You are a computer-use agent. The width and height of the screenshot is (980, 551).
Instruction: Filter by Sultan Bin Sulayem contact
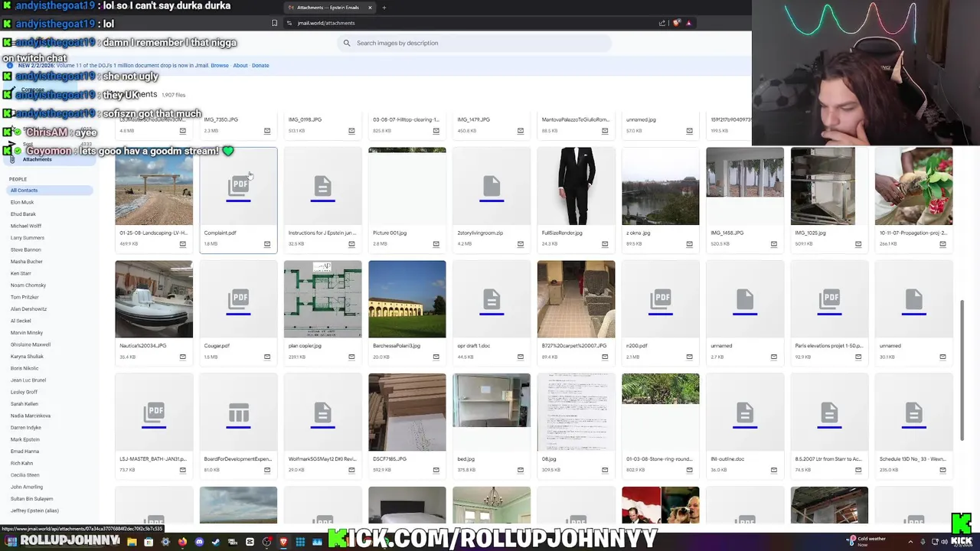31,499
